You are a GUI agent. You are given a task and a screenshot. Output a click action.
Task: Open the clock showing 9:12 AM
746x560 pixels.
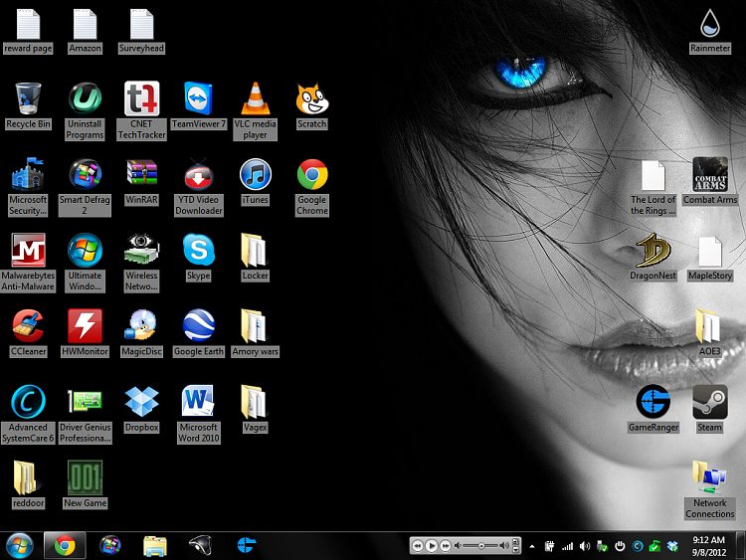point(708,546)
